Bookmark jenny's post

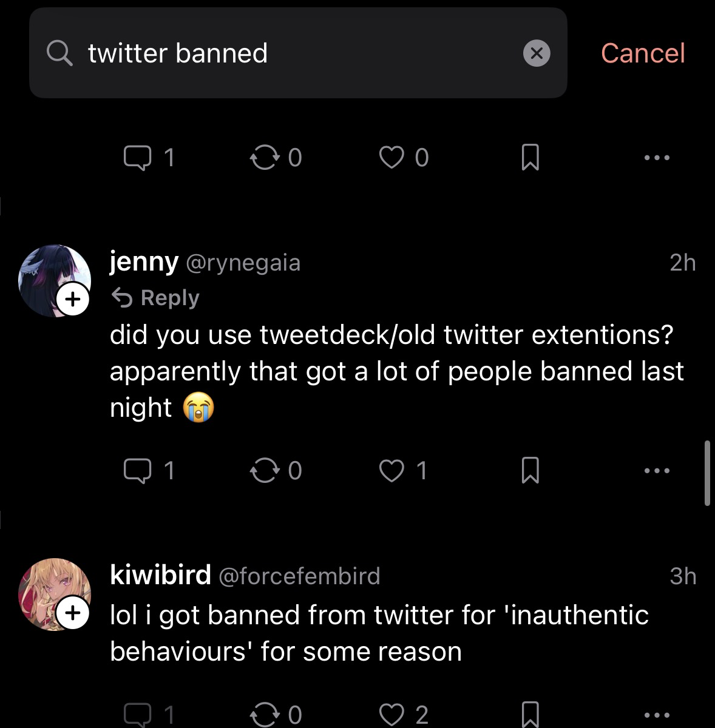click(530, 471)
